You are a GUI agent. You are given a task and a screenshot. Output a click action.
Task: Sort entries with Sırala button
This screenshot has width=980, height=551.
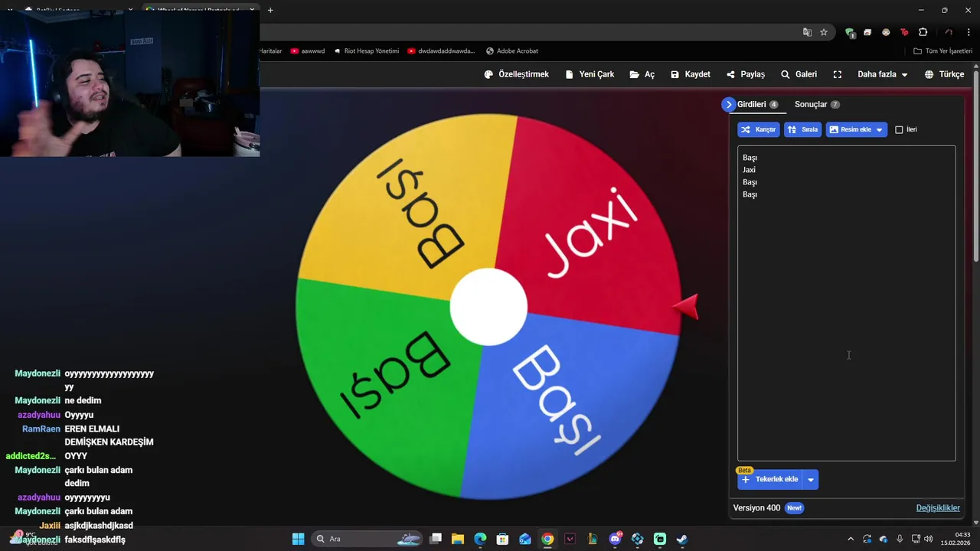pos(802,129)
